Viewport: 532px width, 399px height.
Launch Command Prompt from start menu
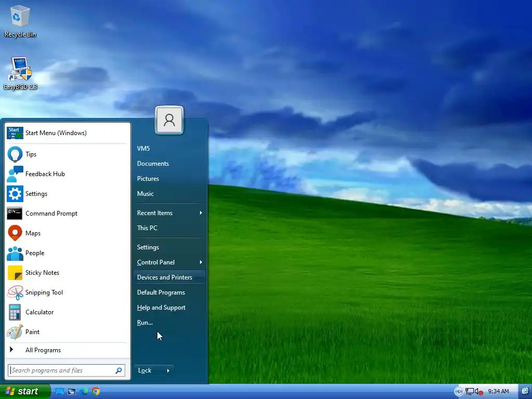pos(15,214)
